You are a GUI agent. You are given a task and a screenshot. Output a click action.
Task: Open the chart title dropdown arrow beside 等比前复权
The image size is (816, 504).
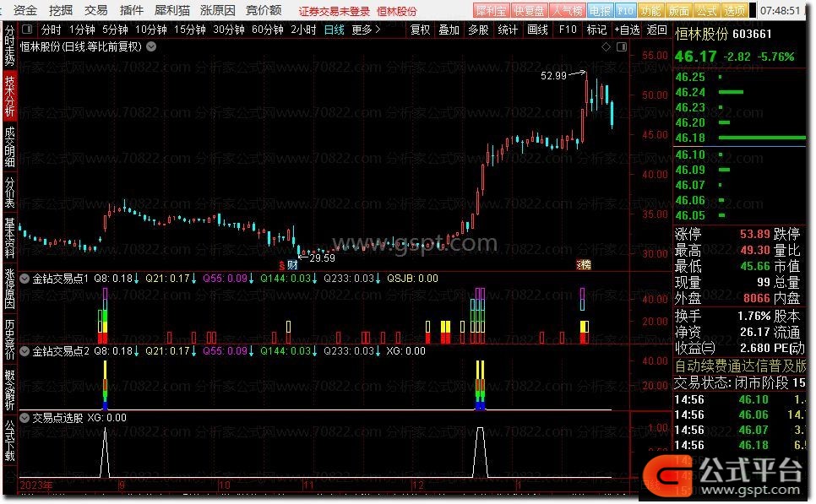[151, 46]
